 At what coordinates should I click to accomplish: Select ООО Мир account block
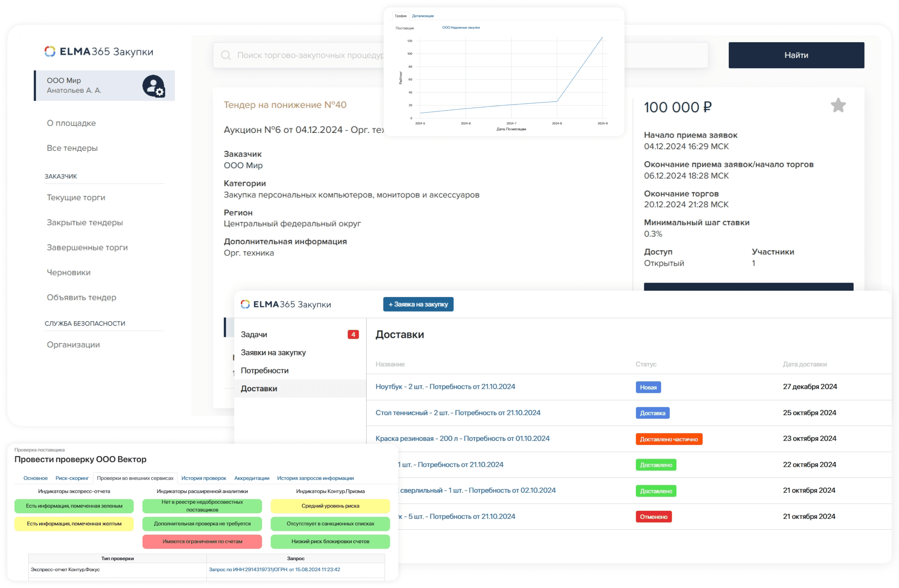click(104, 85)
